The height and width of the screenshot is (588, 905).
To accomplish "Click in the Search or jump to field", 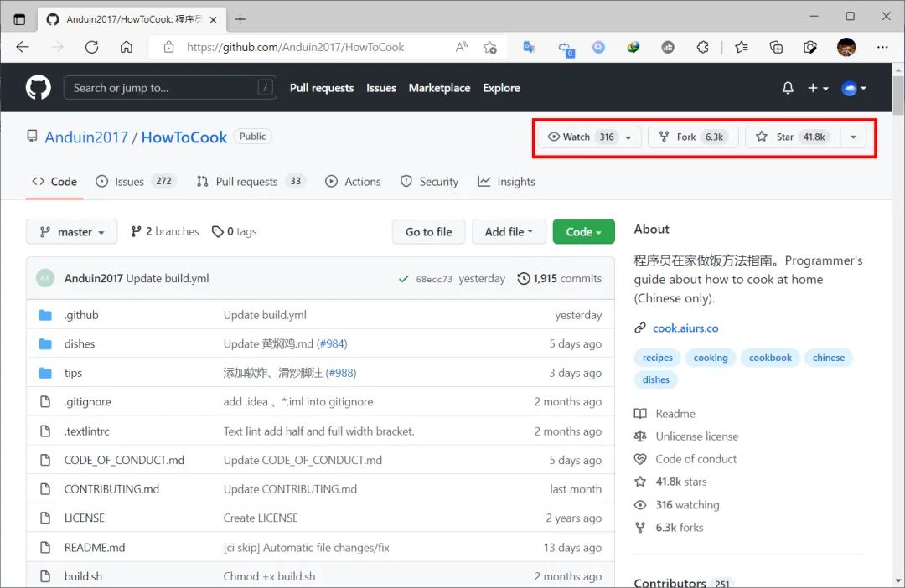I will [169, 88].
